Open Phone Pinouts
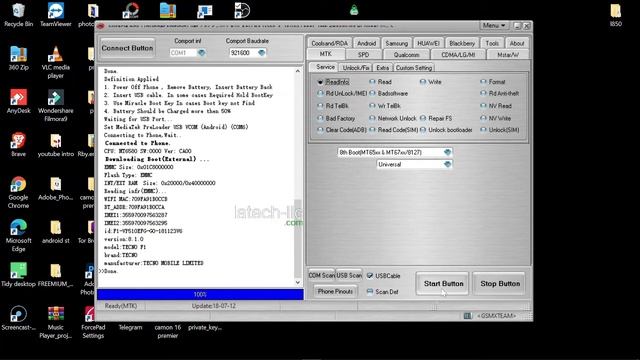The height and width of the screenshot is (360, 640). pos(335,291)
